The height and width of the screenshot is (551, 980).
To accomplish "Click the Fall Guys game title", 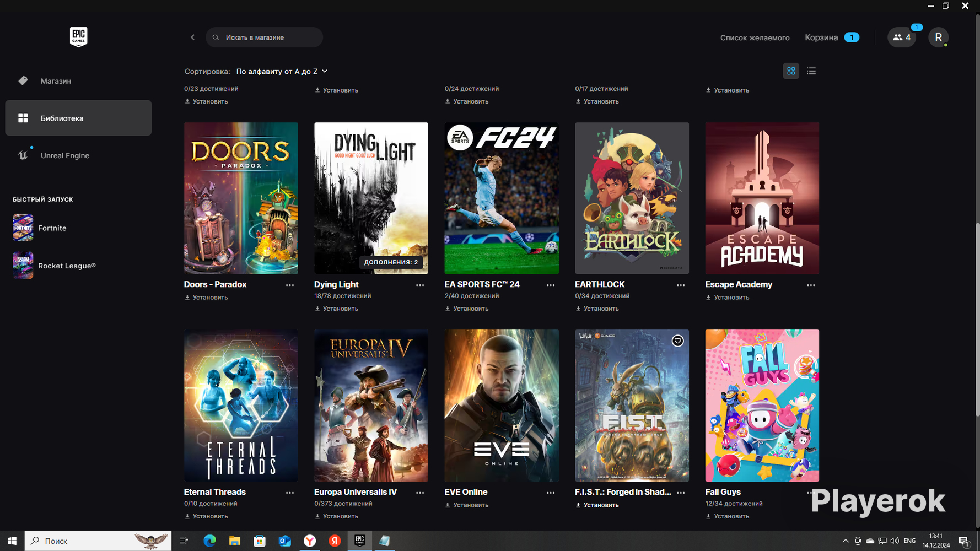I will [x=723, y=492].
